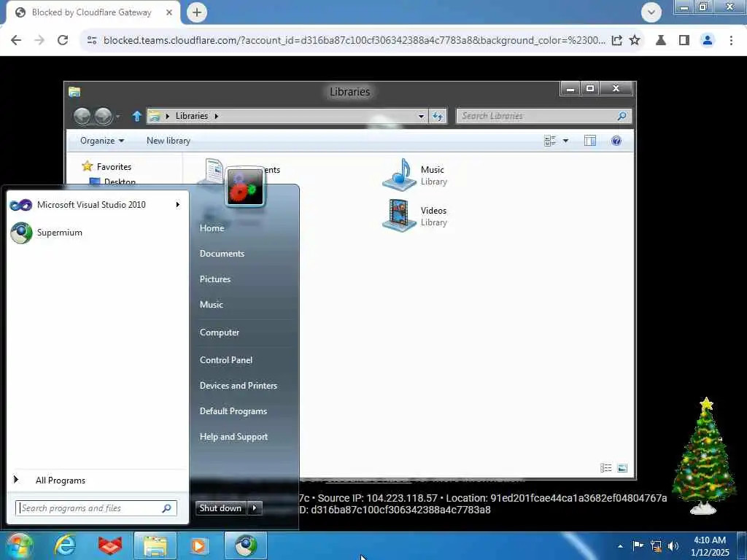Image resolution: width=747 pixels, height=560 pixels.
Task: Open Control Panel from the Start menu
Action: pos(226,360)
